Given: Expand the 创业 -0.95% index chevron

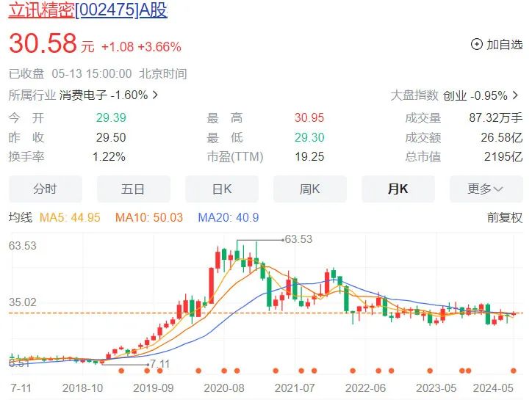Looking at the screenshot, I should tap(515, 95).
